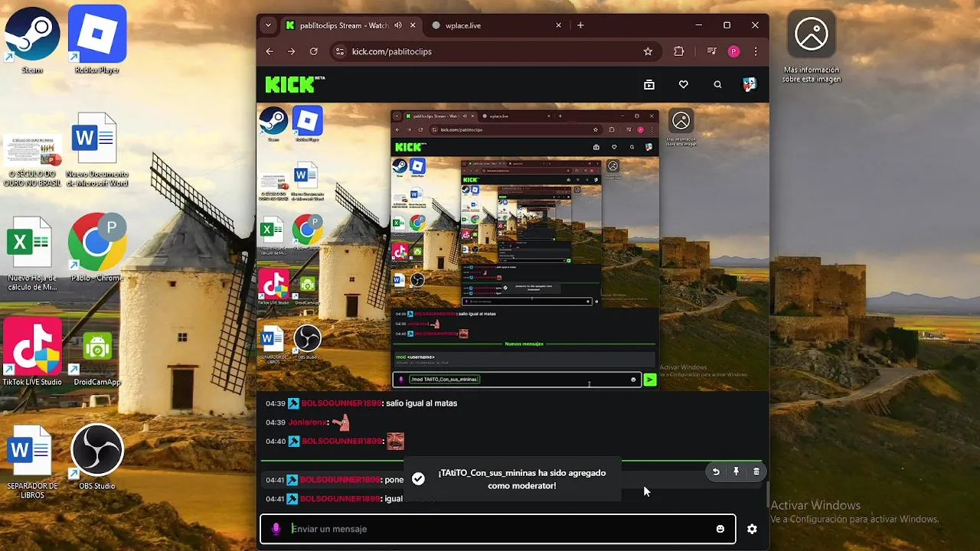
Task: Open the Chrome profile P avatar
Action: point(733,51)
